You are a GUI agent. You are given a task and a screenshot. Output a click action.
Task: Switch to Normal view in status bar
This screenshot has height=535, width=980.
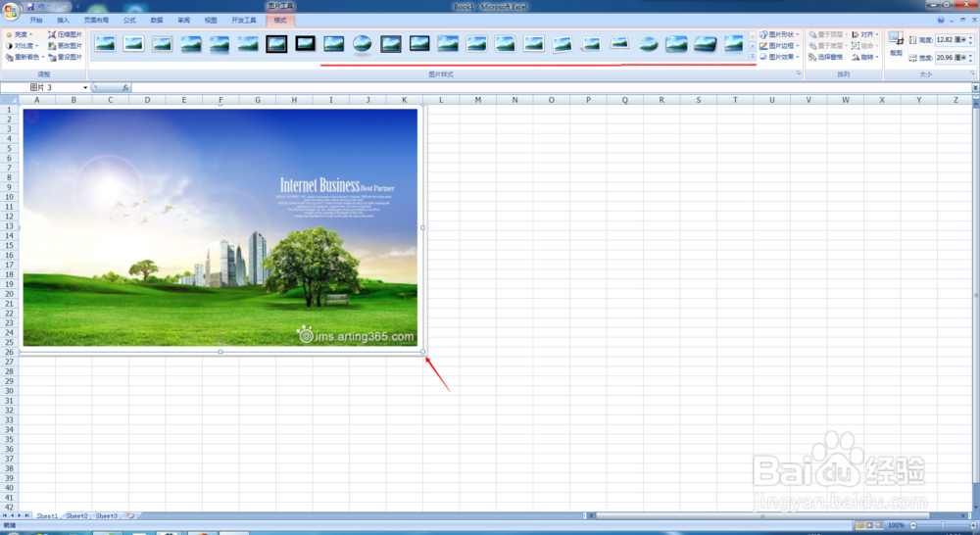[859, 525]
